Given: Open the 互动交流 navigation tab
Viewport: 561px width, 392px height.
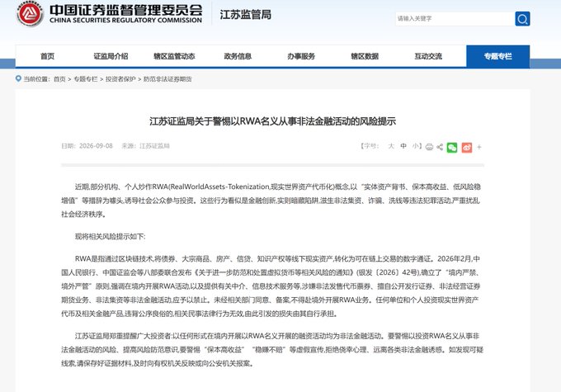Looking at the screenshot, I should click(428, 56).
